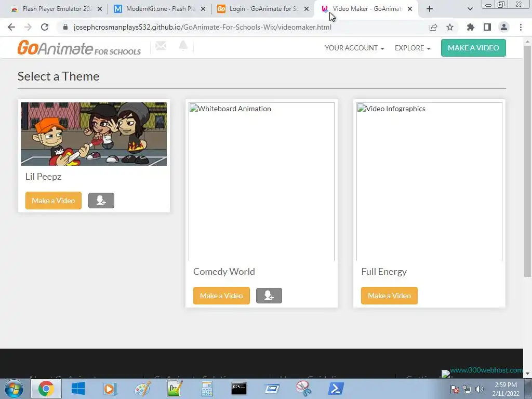Click the green MAKE A VIDEO button
The height and width of the screenshot is (399, 532).
click(x=473, y=48)
